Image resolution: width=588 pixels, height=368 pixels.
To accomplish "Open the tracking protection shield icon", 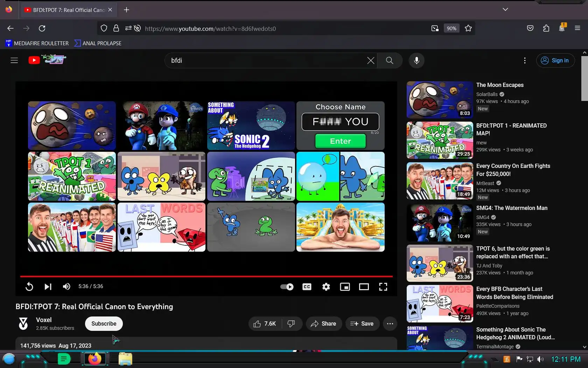I will 104,28.
